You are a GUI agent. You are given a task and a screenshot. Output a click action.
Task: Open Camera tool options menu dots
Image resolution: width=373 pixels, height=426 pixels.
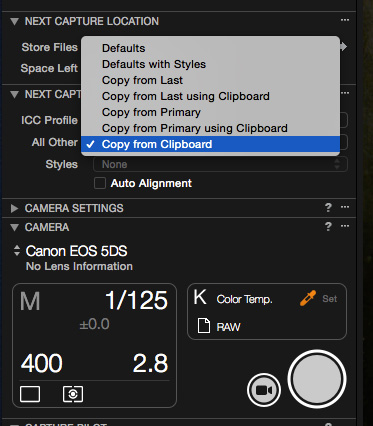coord(345,226)
